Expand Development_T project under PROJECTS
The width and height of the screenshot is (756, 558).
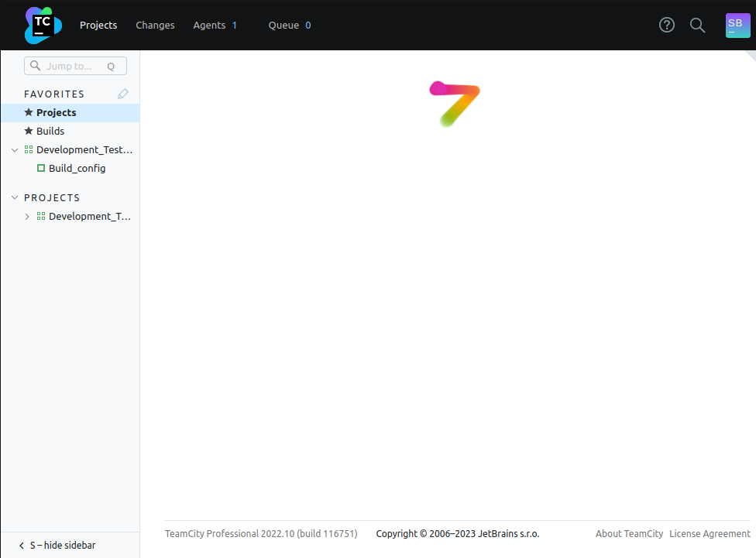pos(27,217)
